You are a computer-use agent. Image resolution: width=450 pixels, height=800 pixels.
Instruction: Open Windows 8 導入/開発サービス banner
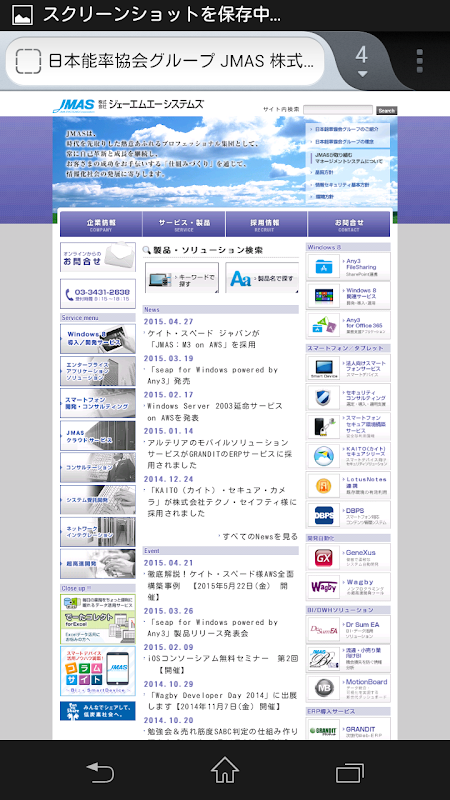98,339
